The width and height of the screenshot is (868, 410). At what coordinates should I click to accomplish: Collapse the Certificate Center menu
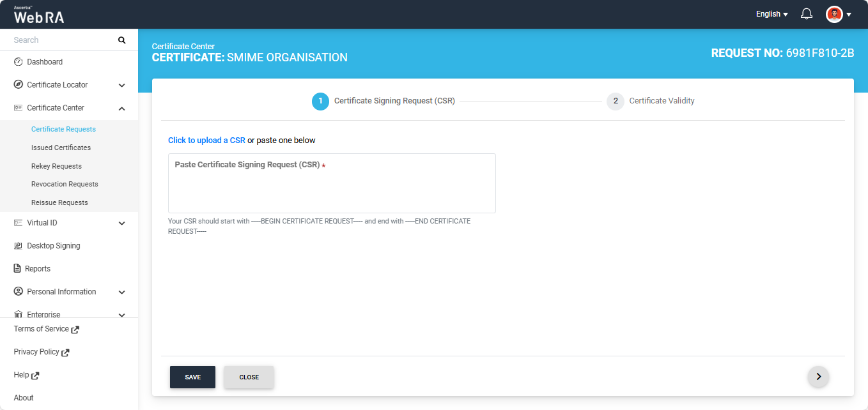tap(121, 108)
